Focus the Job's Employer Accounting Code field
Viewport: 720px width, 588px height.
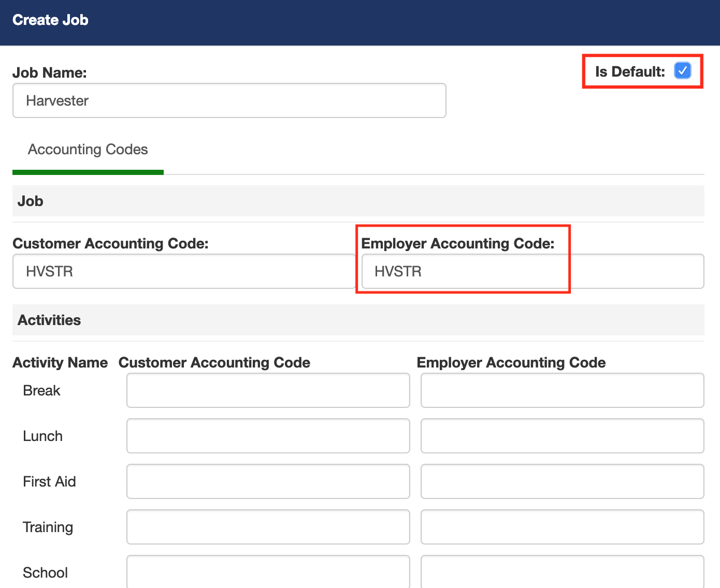532,271
